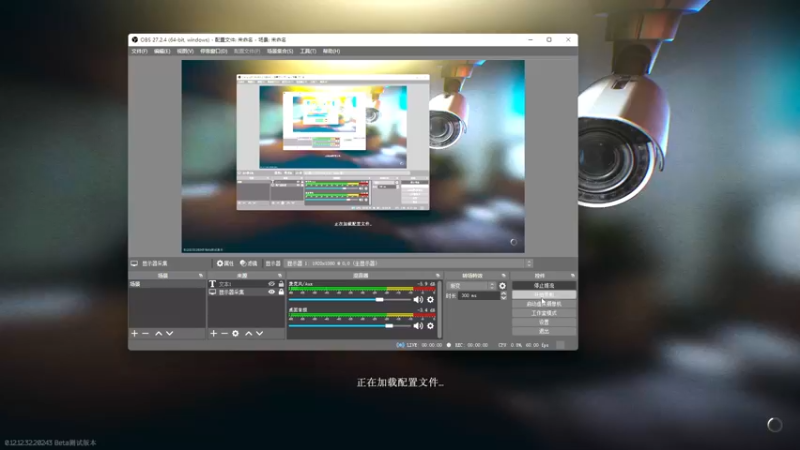Click the 退出 exit button
Image resolution: width=800 pixels, height=450 pixels.
(x=544, y=332)
